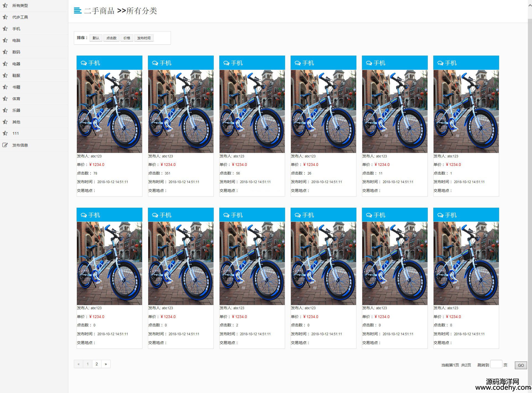The height and width of the screenshot is (393, 532).
Task: Open the bicycle thumbnail with 351 clicks
Action: (x=181, y=111)
